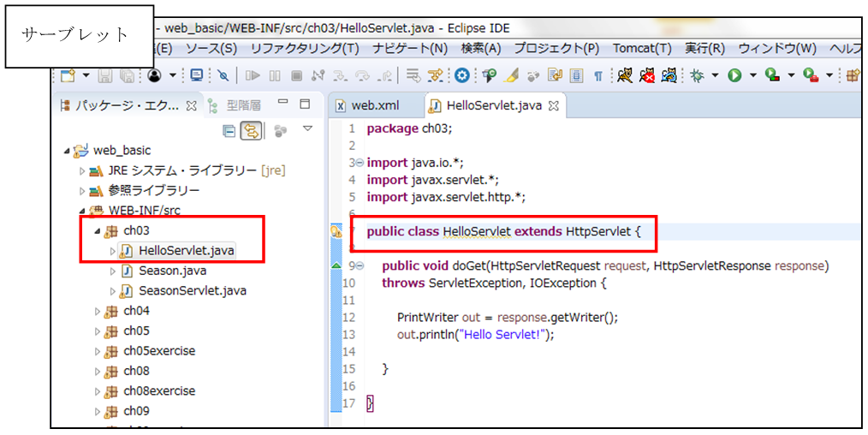Toggle Link with Editor in Package Explorer
868x435 pixels.
coord(251,131)
